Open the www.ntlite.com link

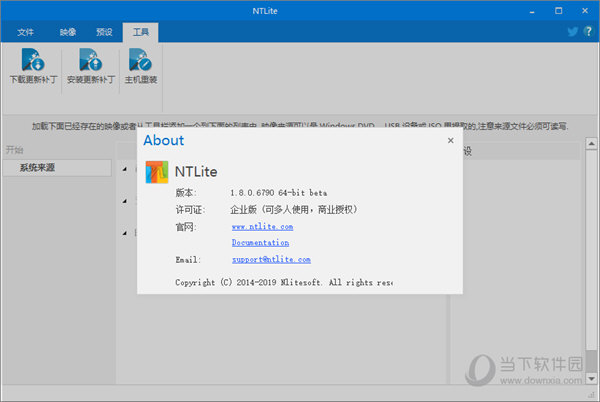coord(262,227)
